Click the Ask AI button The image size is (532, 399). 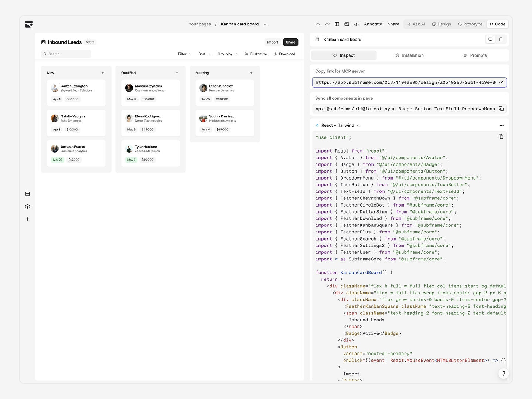pyautogui.click(x=416, y=24)
